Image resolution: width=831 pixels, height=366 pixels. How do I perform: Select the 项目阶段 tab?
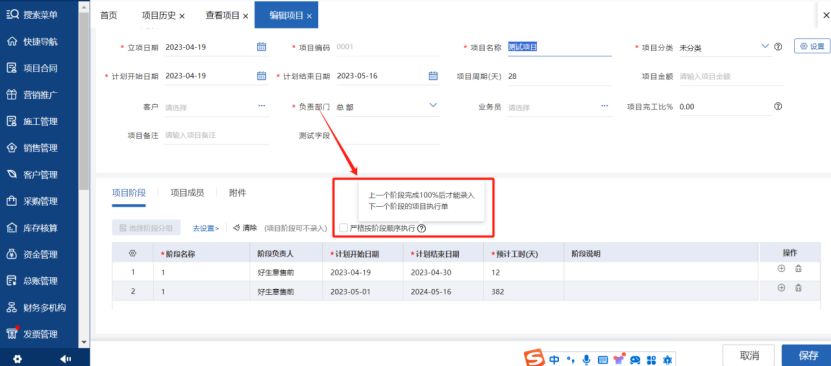click(128, 193)
